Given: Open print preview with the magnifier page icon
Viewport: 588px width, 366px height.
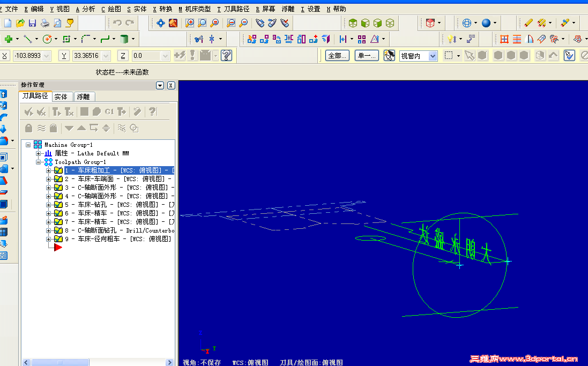Looking at the screenshot, I should point(57,23).
